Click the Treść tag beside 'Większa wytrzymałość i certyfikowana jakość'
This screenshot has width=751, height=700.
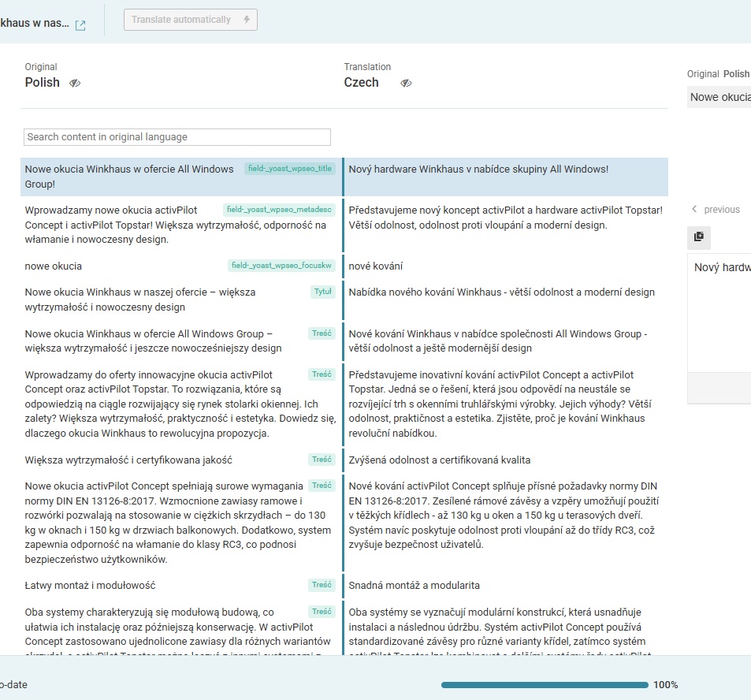(322, 460)
